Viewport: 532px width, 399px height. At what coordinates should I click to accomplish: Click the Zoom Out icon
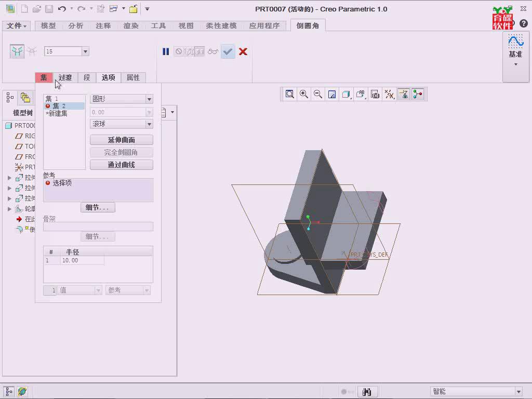318,95
